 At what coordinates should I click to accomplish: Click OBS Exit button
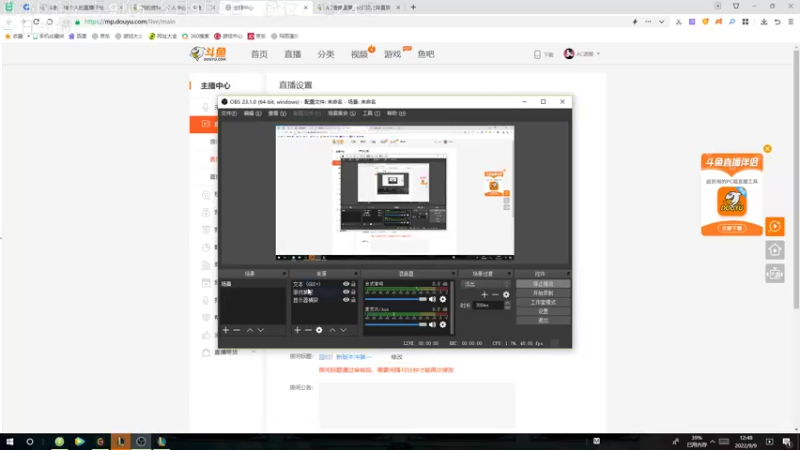543,320
